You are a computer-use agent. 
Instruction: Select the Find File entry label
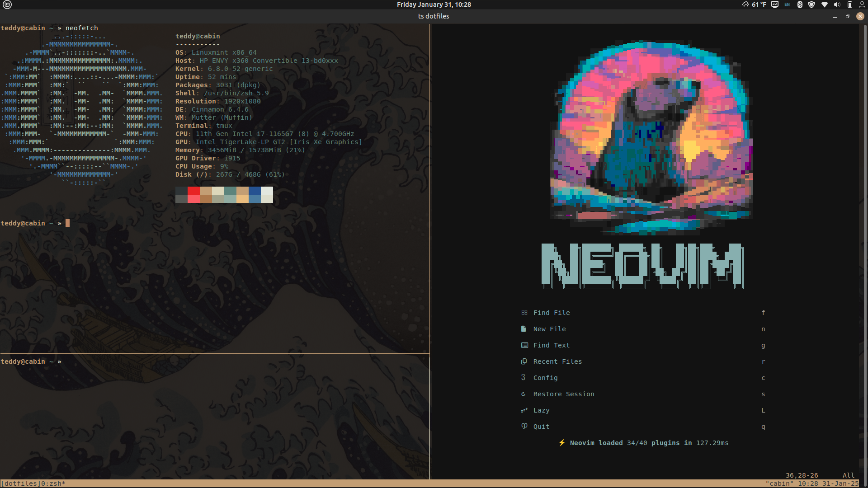click(x=552, y=313)
